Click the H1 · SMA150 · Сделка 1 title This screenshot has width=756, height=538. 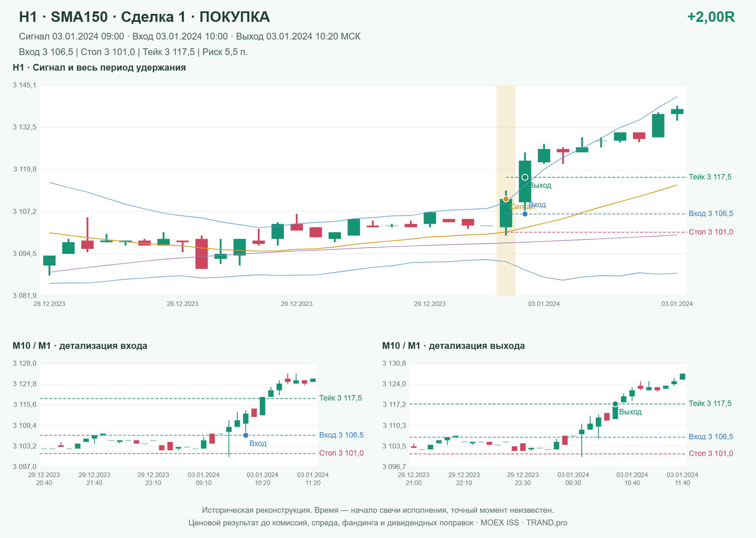pos(144,17)
